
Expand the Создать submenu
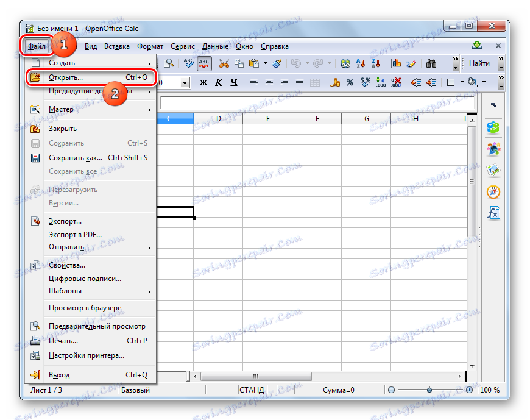pyautogui.click(x=91, y=63)
